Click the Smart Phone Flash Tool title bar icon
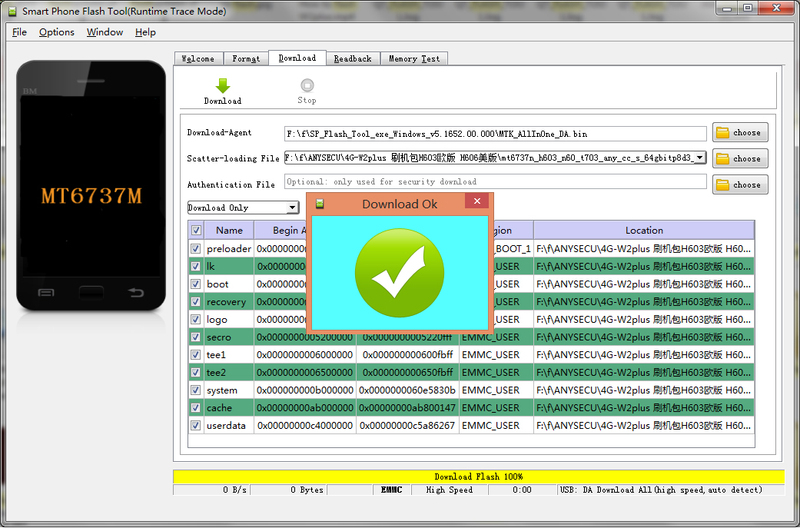The width and height of the screenshot is (800, 528). tap(13, 11)
